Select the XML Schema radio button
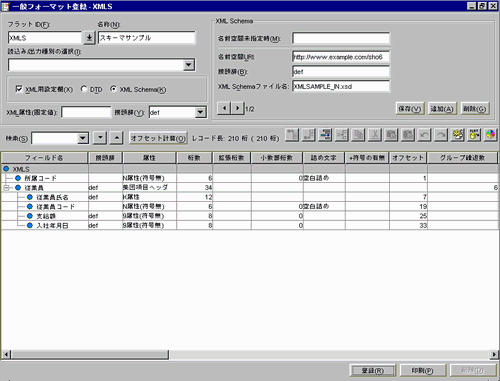The height and width of the screenshot is (381, 500). (113, 89)
